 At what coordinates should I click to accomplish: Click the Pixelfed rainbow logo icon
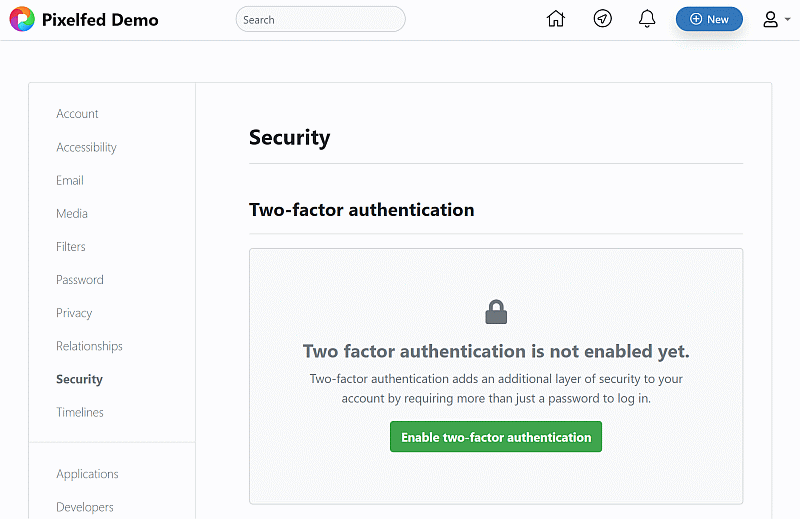[x=22, y=19]
